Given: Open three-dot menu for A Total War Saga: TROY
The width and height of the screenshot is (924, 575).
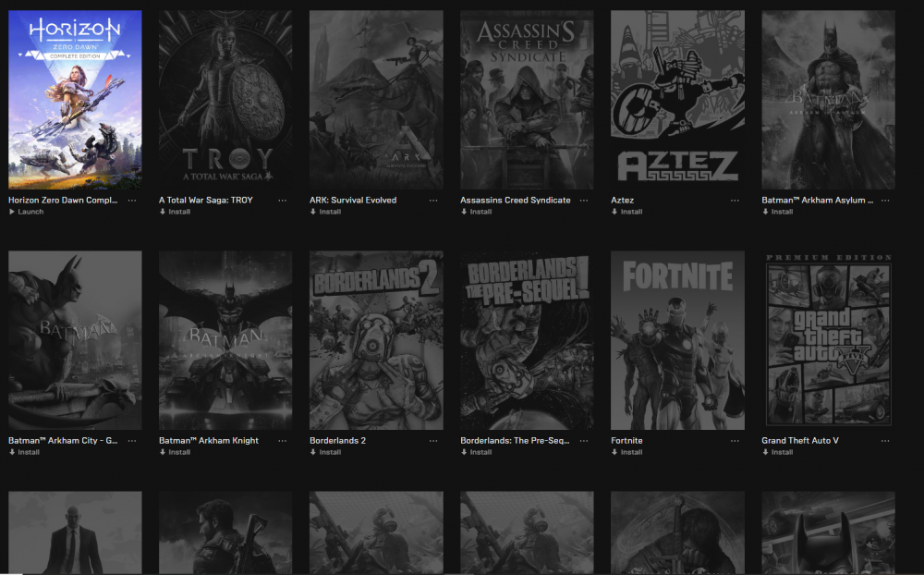Looking at the screenshot, I should pyautogui.click(x=282, y=201).
